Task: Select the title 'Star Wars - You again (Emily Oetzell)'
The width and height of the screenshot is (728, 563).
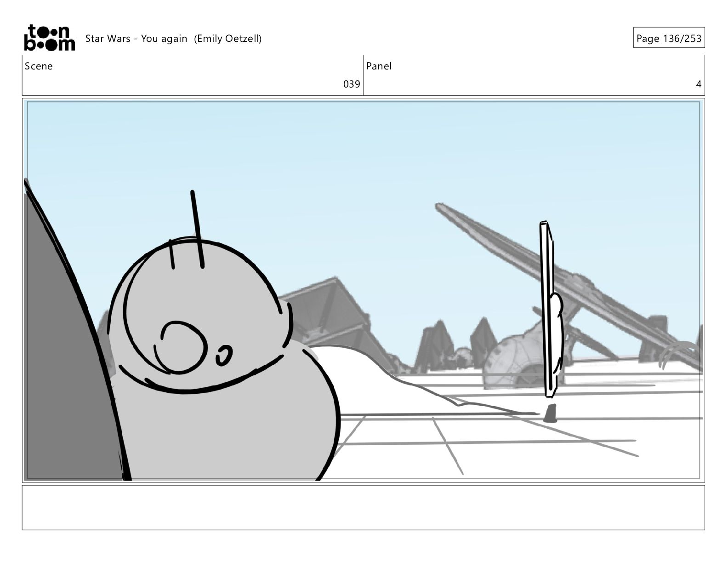Action: (173, 39)
